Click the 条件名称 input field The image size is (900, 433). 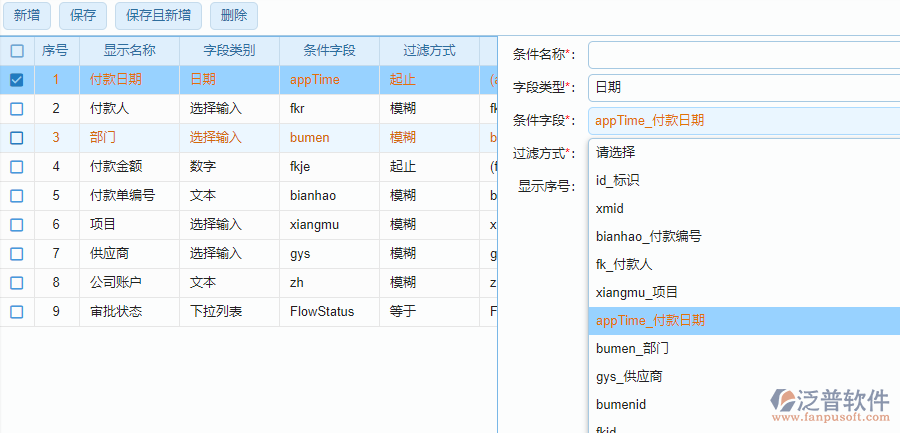(744, 55)
